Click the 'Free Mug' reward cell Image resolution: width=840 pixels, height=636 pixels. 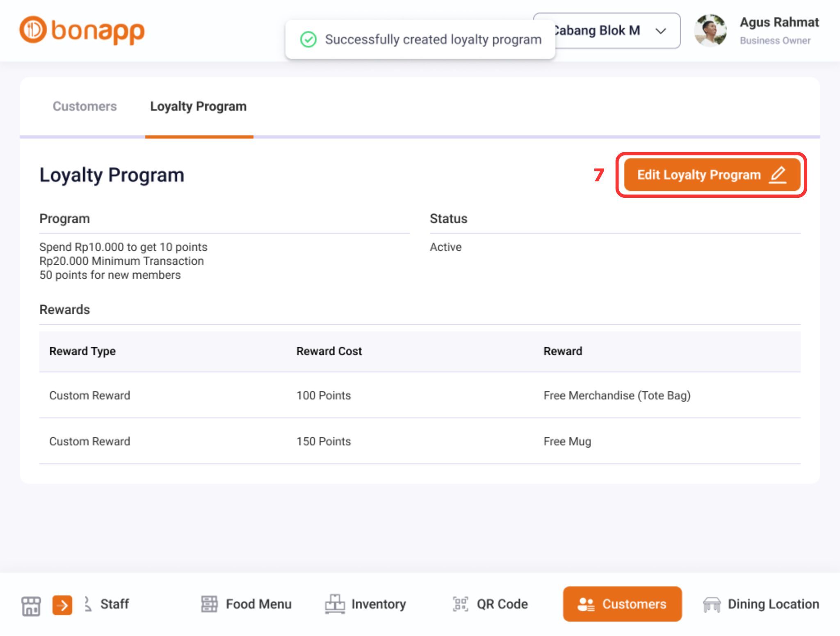(567, 442)
